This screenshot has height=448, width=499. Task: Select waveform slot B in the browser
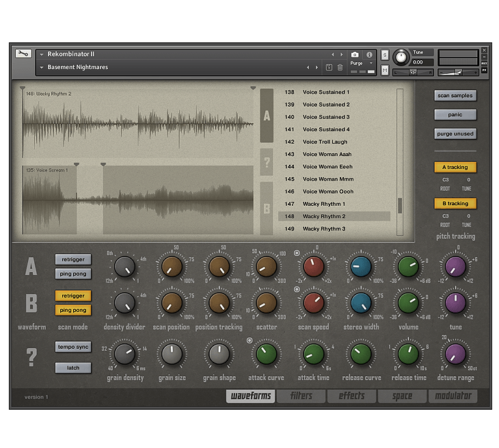click(267, 209)
